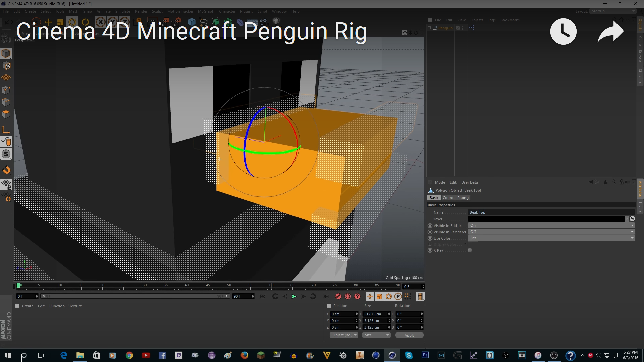Add a Cube primitive from the top toolbar

pyautogui.click(x=192, y=22)
